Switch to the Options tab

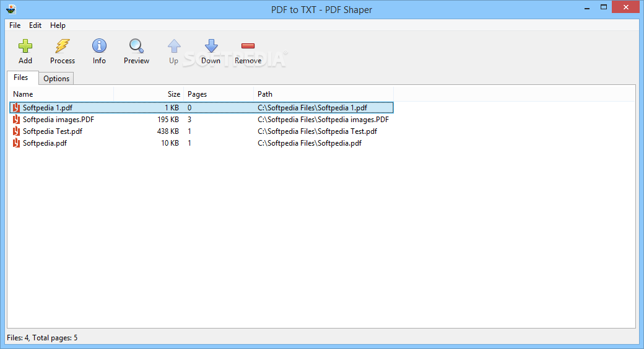click(x=56, y=79)
